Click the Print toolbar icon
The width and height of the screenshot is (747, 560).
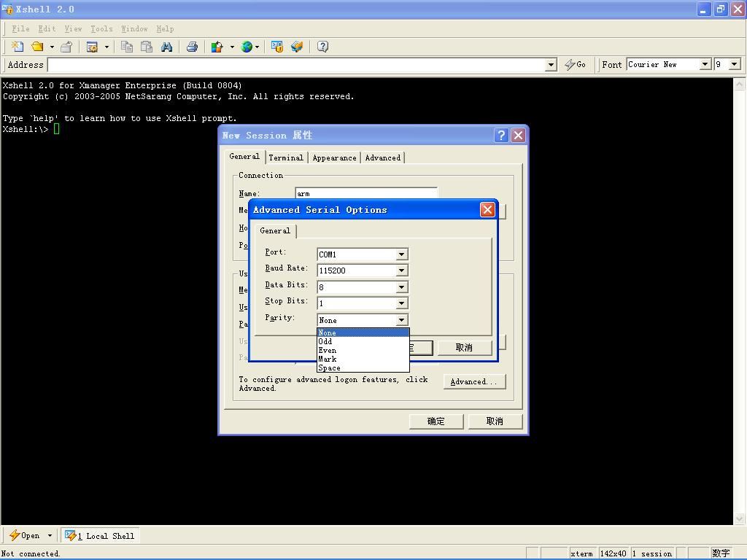192,47
